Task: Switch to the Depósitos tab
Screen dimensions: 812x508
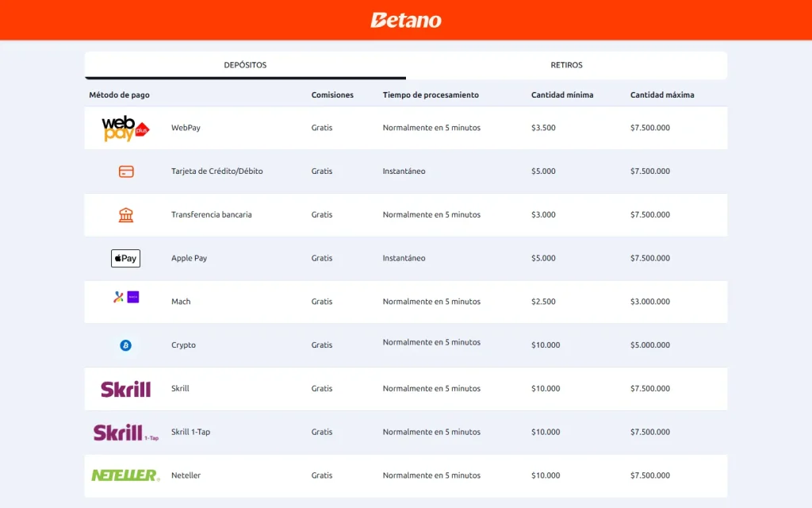Action: pos(246,65)
